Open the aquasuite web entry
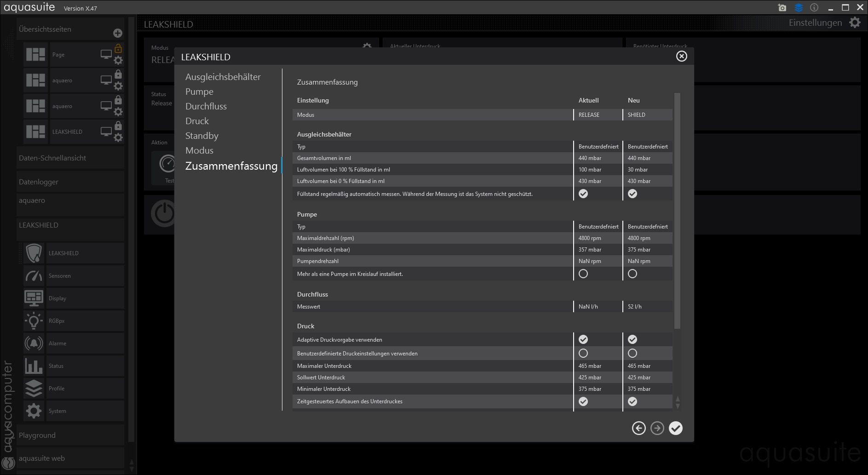 click(x=42, y=458)
